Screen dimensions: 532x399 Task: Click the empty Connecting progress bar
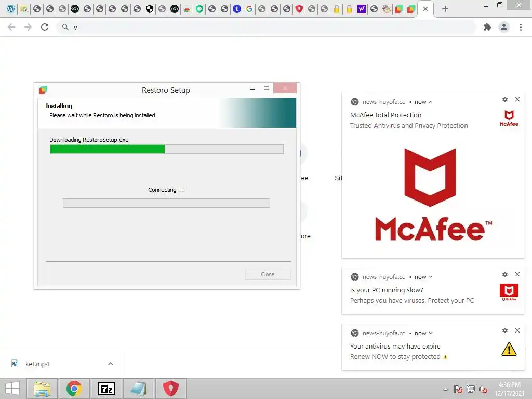[166, 203]
